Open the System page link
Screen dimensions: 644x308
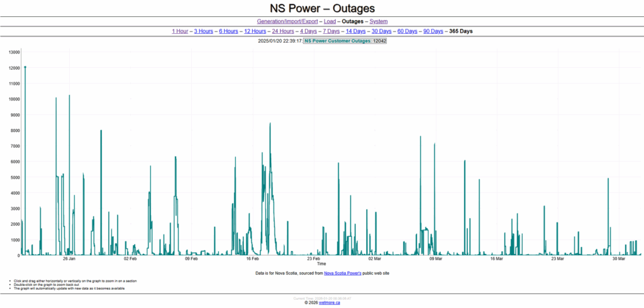378,21
